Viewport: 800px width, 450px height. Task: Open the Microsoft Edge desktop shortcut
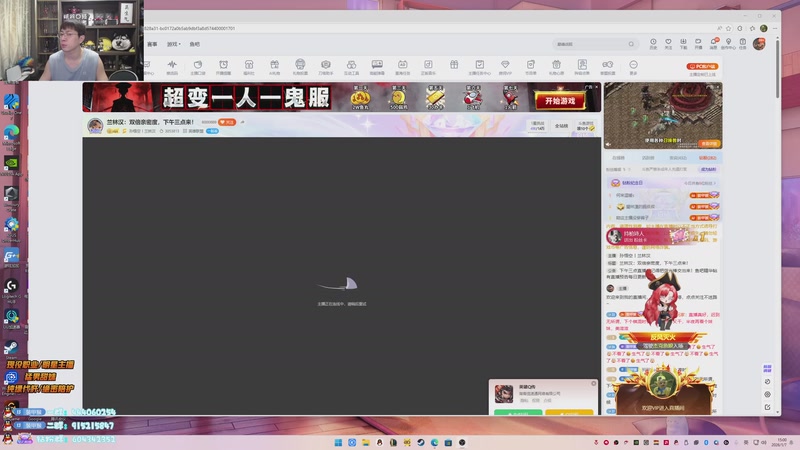tap(11, 136)
